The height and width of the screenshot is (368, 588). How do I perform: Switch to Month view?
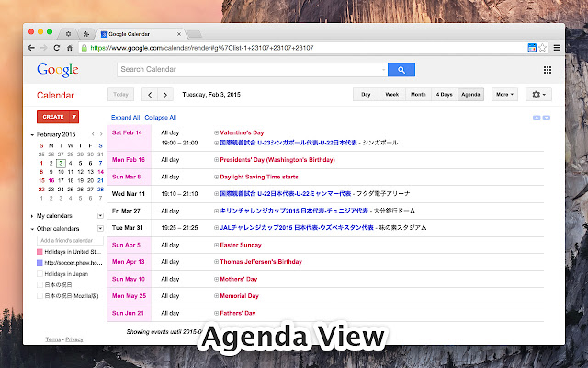click(x=418, y=95)
